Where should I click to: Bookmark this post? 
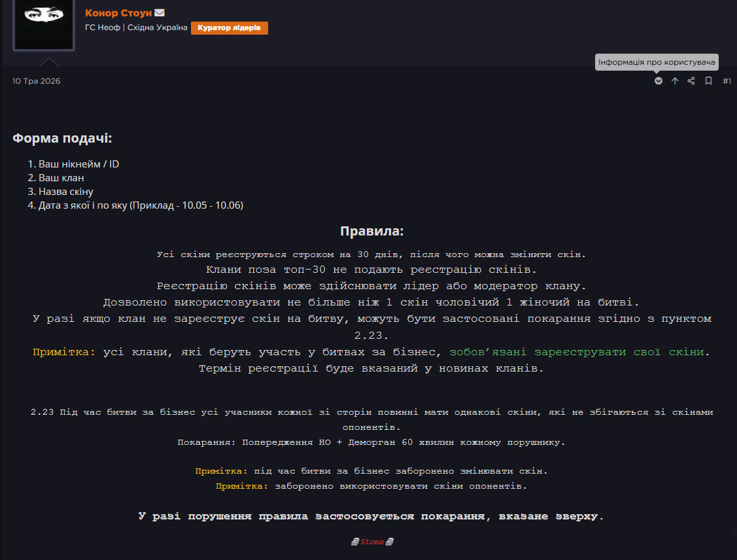point(708,81)
